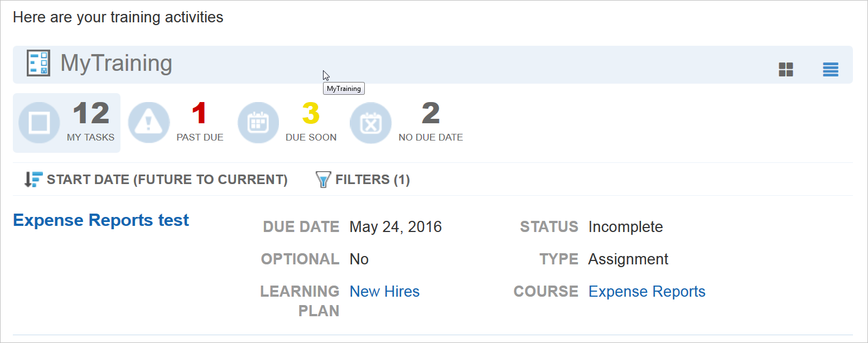This screenshot has height=343, width=868.
Task: View 2 No Due Date tasks
Action: tap(430, 114)
